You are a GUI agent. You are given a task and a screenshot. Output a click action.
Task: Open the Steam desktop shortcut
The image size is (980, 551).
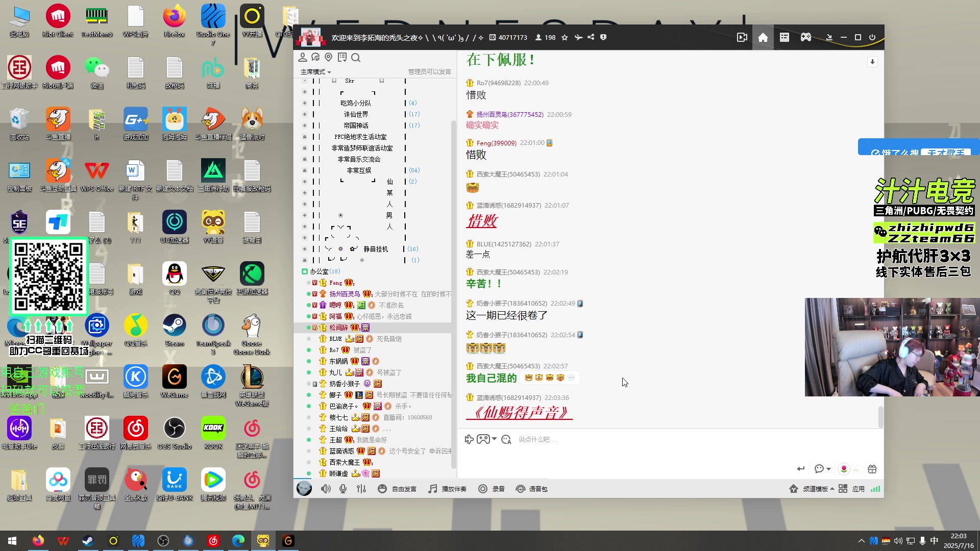click(x=175, y=330)
